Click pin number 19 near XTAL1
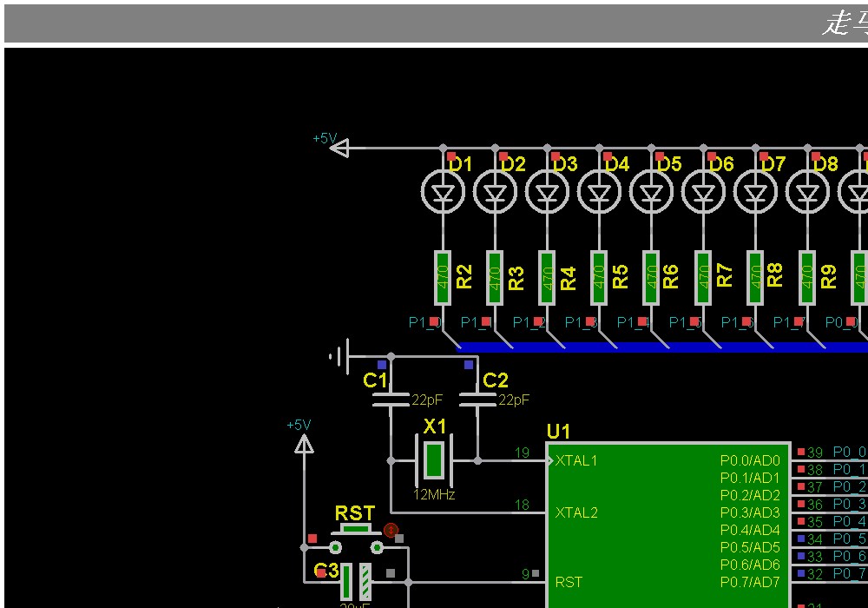The image size is (868, 608). 522,453
